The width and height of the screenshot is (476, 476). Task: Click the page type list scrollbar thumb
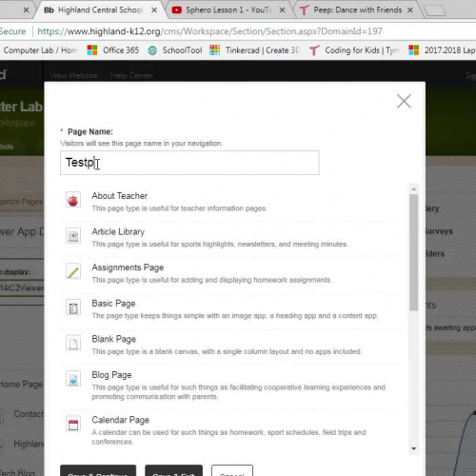[413, 252]
